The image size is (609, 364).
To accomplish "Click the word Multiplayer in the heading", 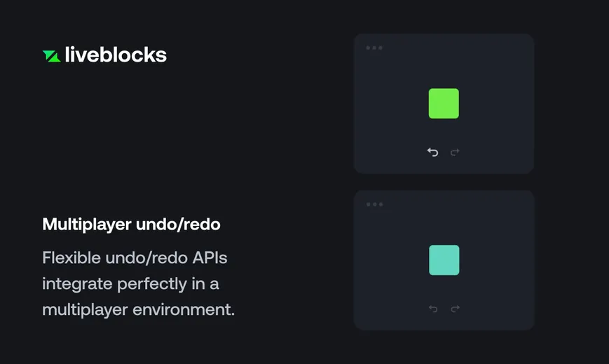I will [87, 225].
